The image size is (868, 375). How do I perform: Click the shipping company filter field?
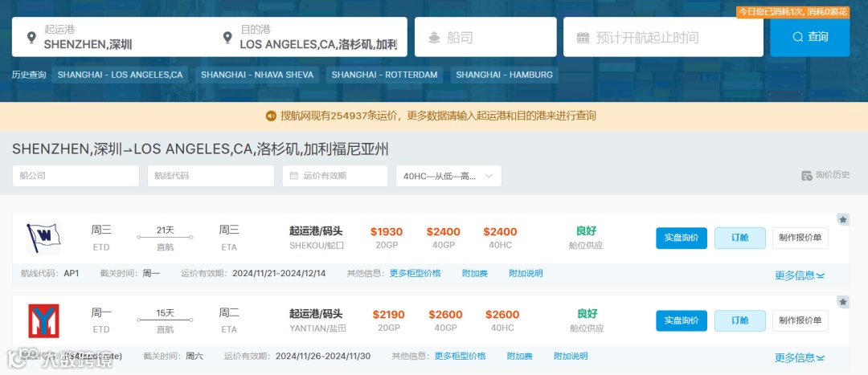[76, 176]
